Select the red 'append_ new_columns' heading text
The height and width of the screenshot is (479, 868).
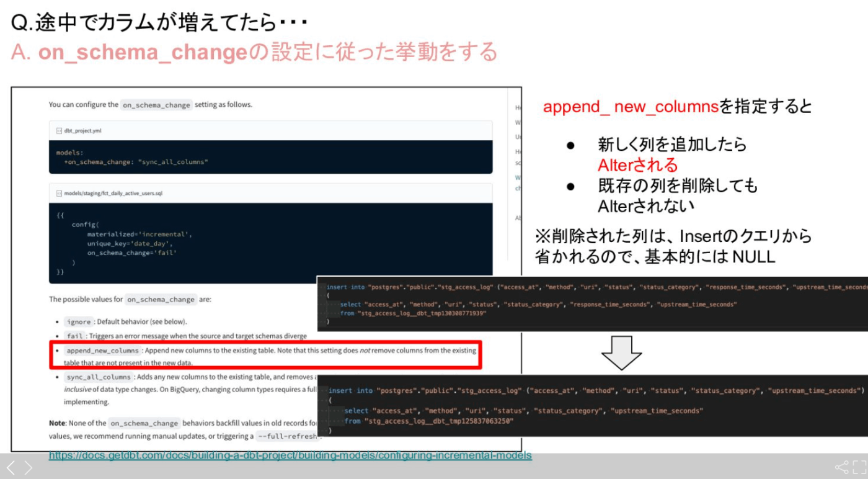(631, 107)
